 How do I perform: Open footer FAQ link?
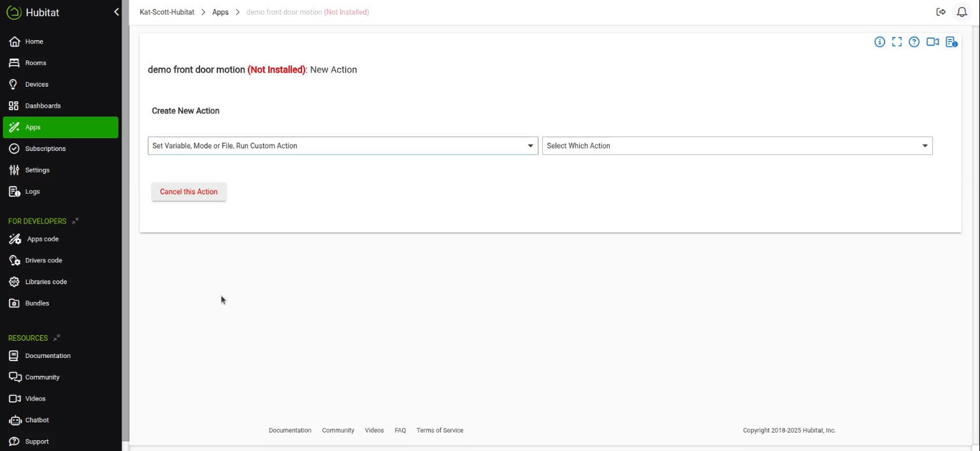pyautogui.click(x=400, y=431)
